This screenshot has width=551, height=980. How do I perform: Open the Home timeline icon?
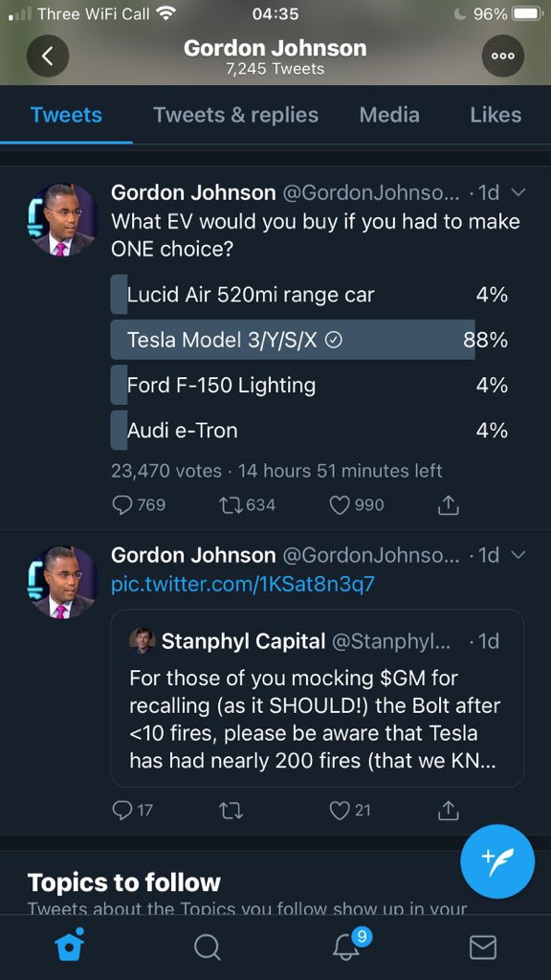tap(69, 948)
